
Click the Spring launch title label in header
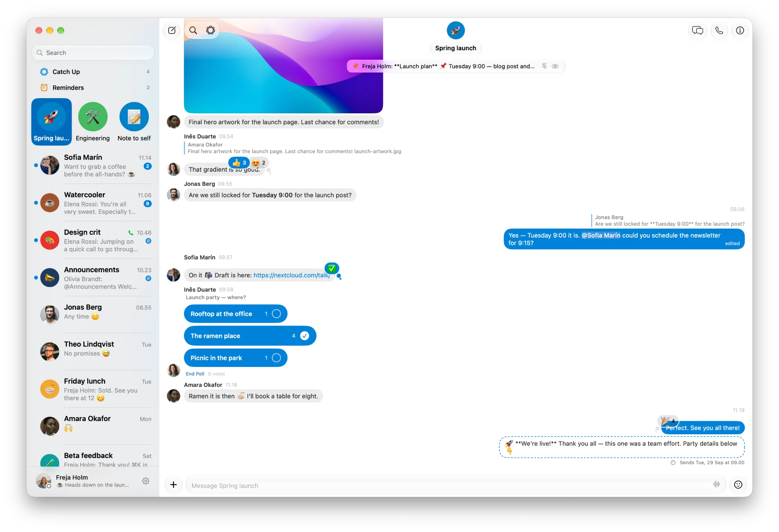click(456, 48)
